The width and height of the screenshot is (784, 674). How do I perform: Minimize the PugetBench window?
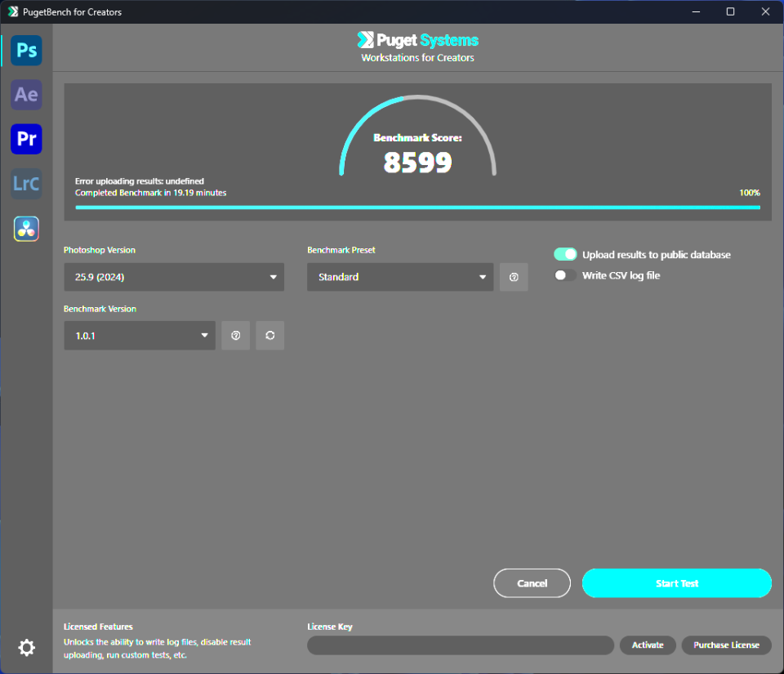click(696, 11)
